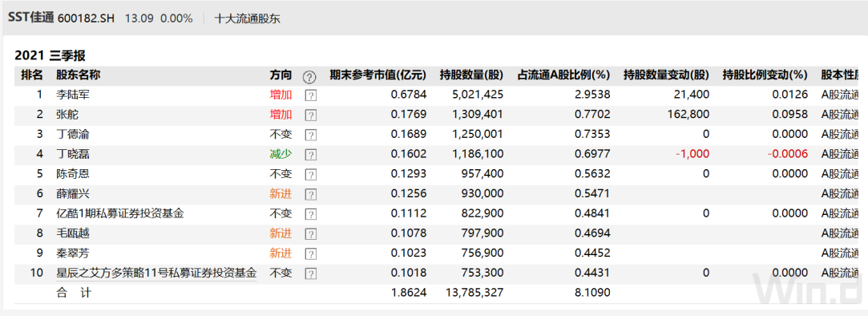This screenshot has height=316, width=868.
Task: Sort by 期末参考市值(亿元) header
Action: point(378,75)
